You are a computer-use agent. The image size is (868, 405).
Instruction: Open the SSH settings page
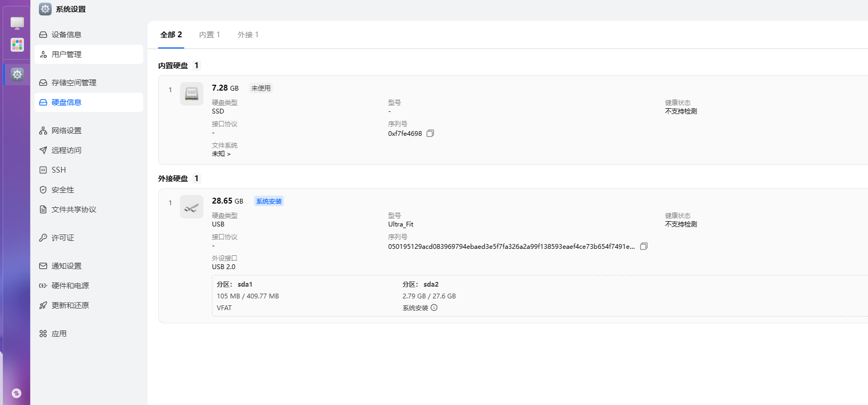(x=59, y=170)
